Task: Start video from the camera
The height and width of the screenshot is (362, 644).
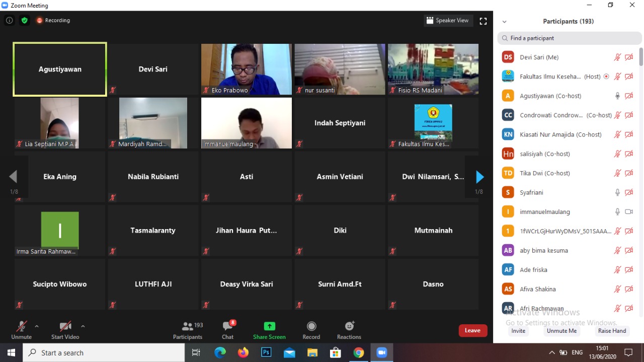Action: point(65,330)
